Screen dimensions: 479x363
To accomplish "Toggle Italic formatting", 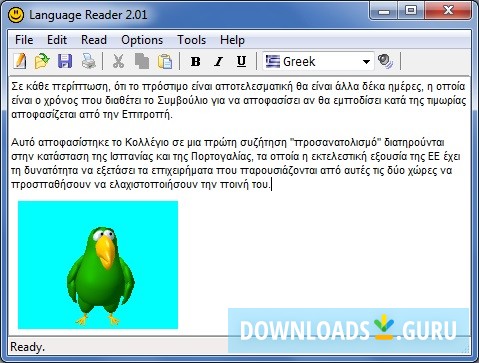I will tap(219, 61).
